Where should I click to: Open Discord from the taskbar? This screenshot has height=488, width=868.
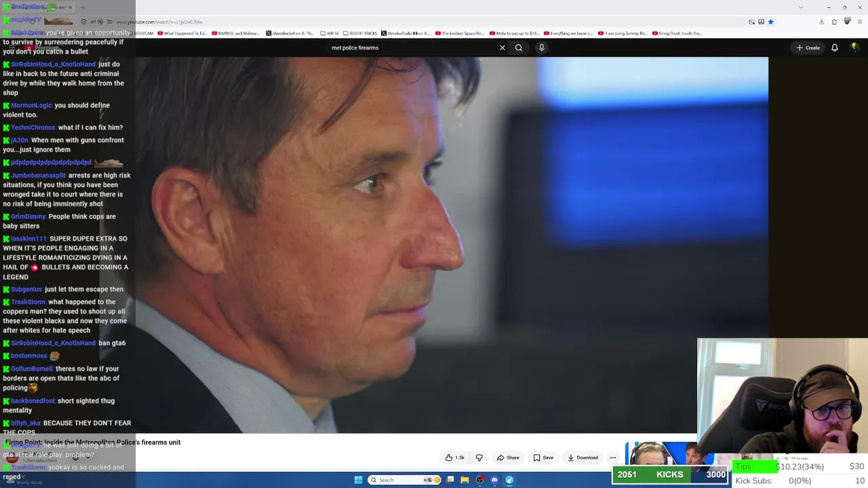click(494, 480)
